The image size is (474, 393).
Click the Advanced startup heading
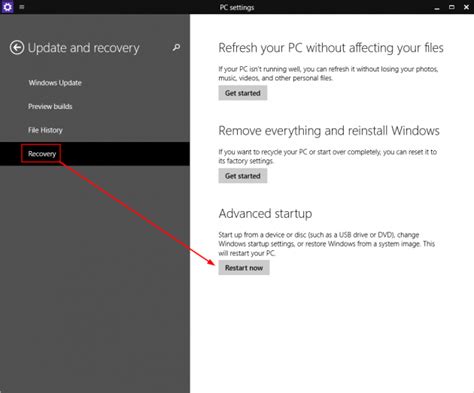click(265, 214)
